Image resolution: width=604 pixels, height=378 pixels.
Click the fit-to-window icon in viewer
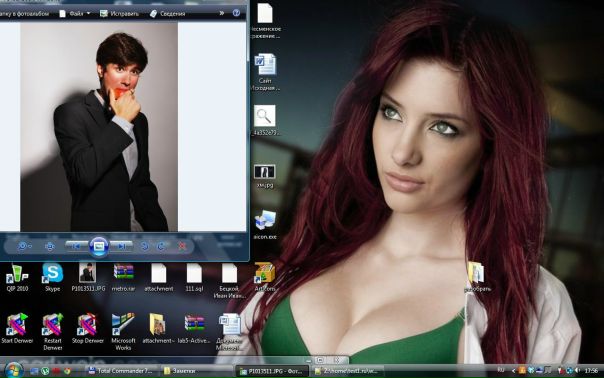coord(50,246)
